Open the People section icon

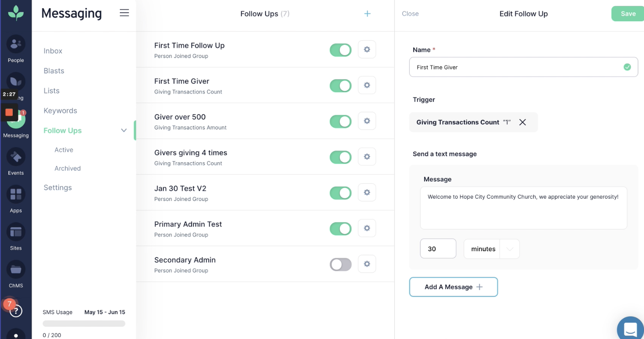16,44
